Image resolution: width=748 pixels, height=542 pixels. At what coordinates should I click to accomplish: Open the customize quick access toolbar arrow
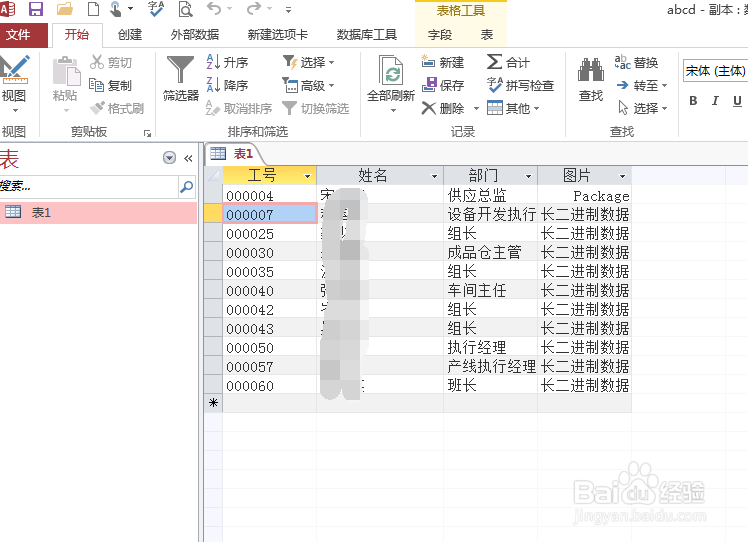[288, 9]
